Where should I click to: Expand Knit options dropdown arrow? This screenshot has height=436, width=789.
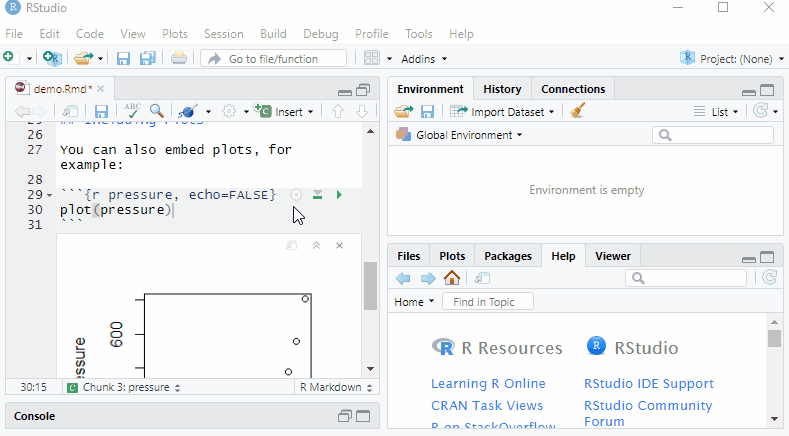tap(208, 112)
